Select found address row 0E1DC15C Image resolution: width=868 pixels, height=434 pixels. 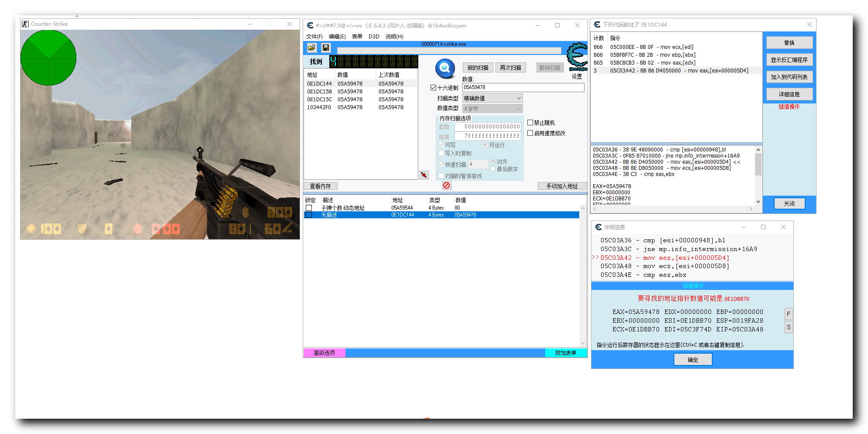361,99
